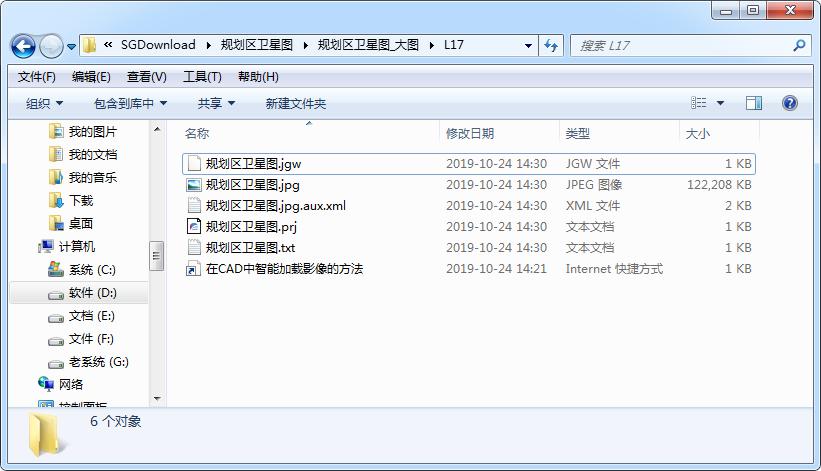Open the 工具(T) menu
This screenshot has width=821, height=471.
(x=202, y=77)
